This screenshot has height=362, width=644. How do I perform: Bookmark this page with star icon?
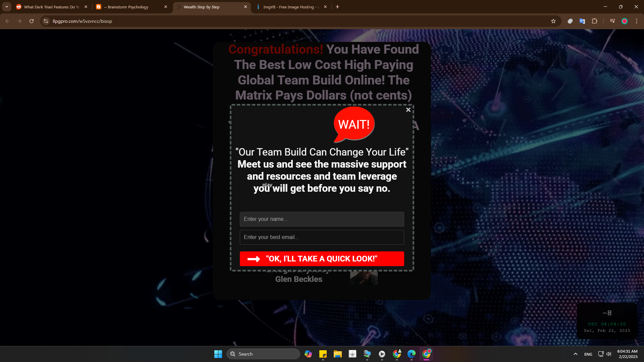[x=553, y=21]
